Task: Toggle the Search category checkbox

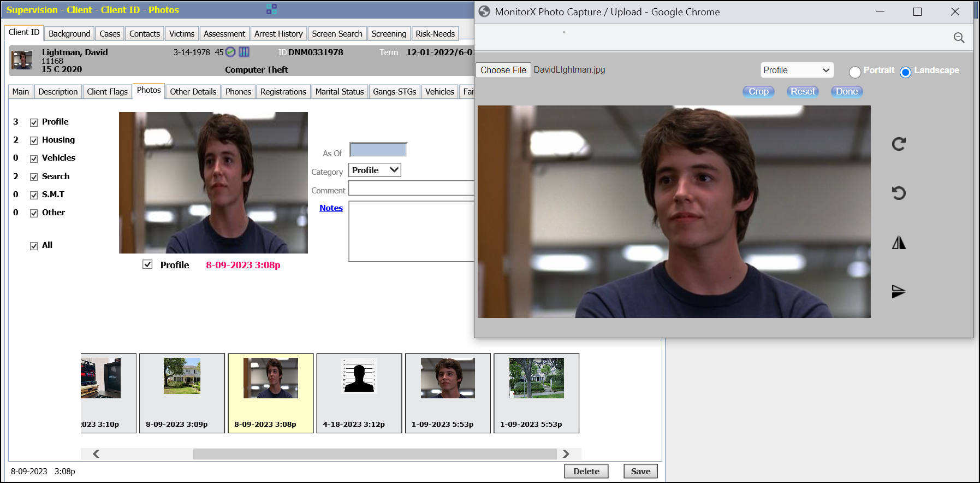Action: [34, 177]
